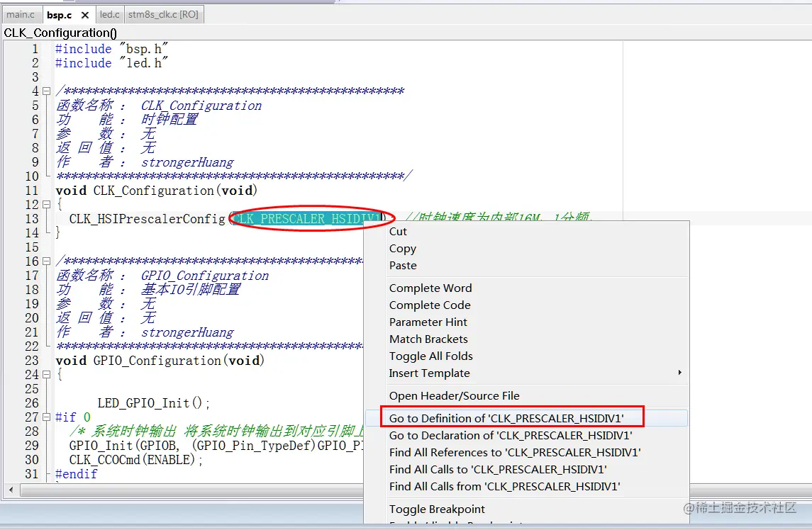The height and width of the screenshot is (530, 812).
Task: Click the horizontal scrollbar left arrow
Action: 11,489
